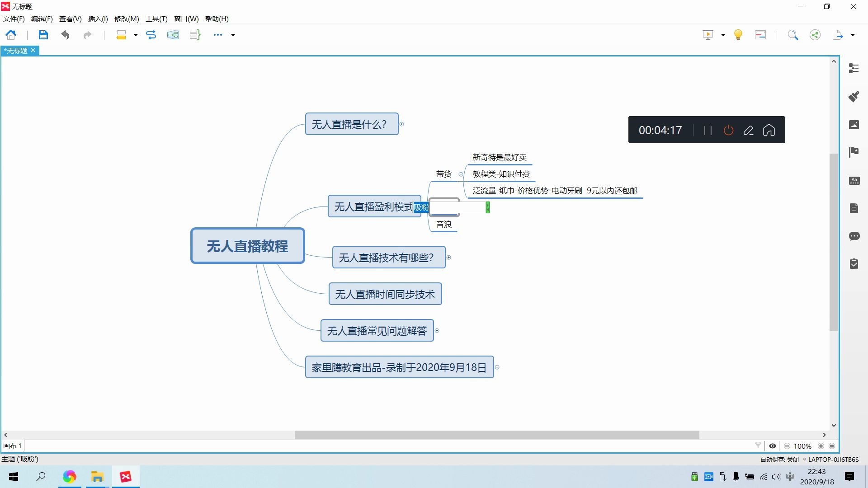This screenshot has width=868, height=488.
Task: Expand the 无人直播技术有哪些? topic
Action: pyautogui.click(x=448, y=257)
